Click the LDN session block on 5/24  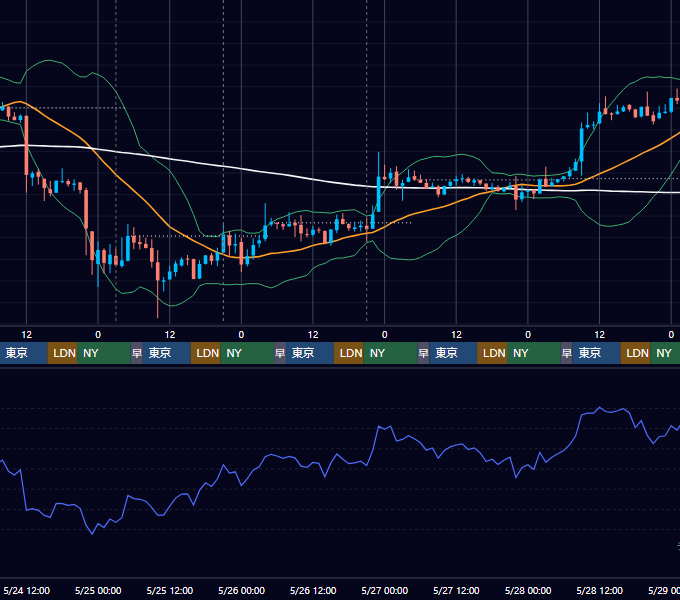coord(62,353)
